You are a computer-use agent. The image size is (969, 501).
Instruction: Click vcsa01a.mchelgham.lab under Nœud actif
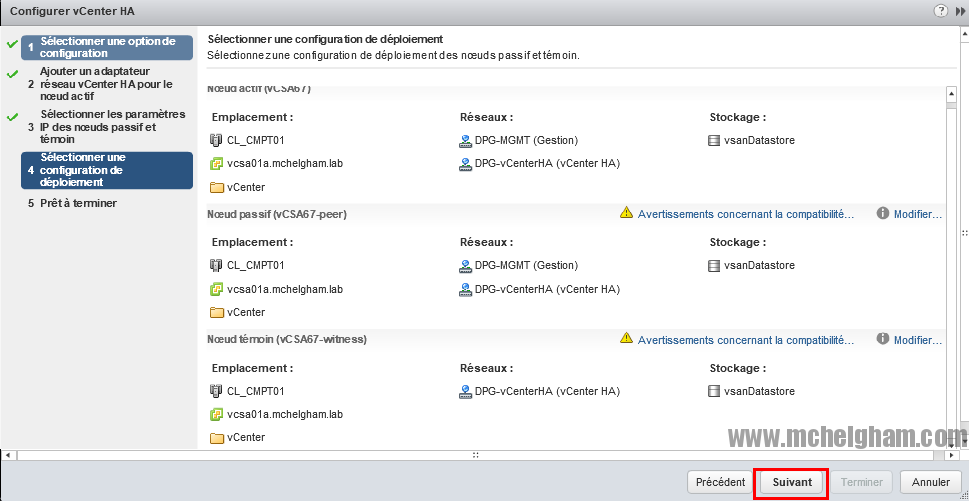pyautogui.click(x=285, y=164)
